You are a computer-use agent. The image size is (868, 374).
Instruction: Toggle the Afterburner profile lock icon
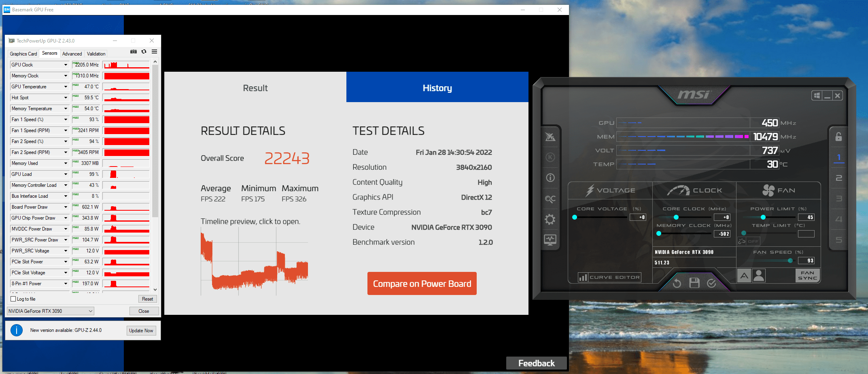coord(839,137)
